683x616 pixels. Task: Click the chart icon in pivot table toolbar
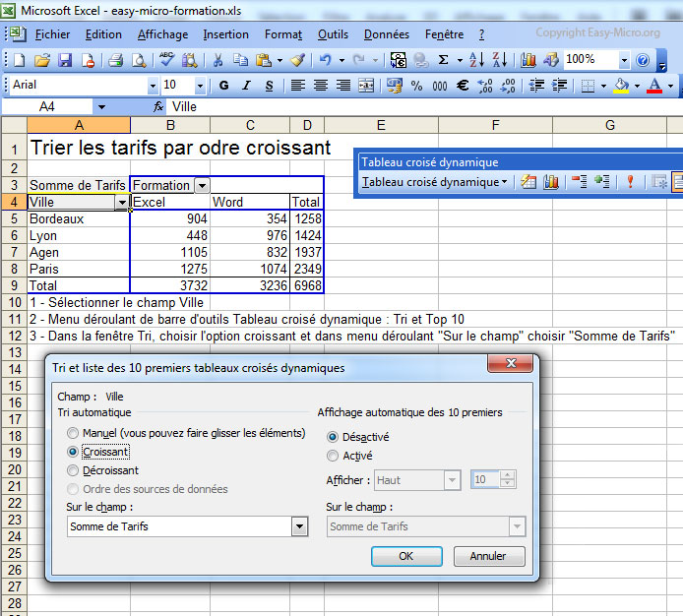pyautogui.click(x=550, y=182)
